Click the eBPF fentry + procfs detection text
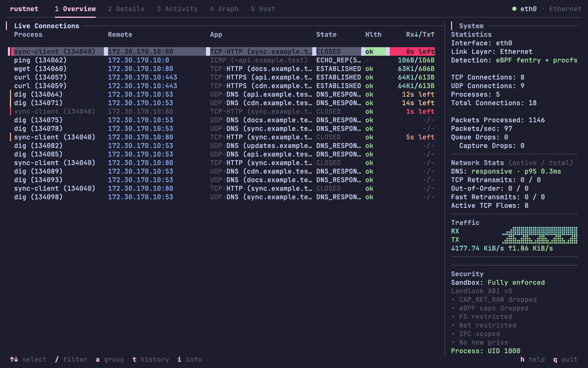588x368 pixels. click(x=537, y=60)
